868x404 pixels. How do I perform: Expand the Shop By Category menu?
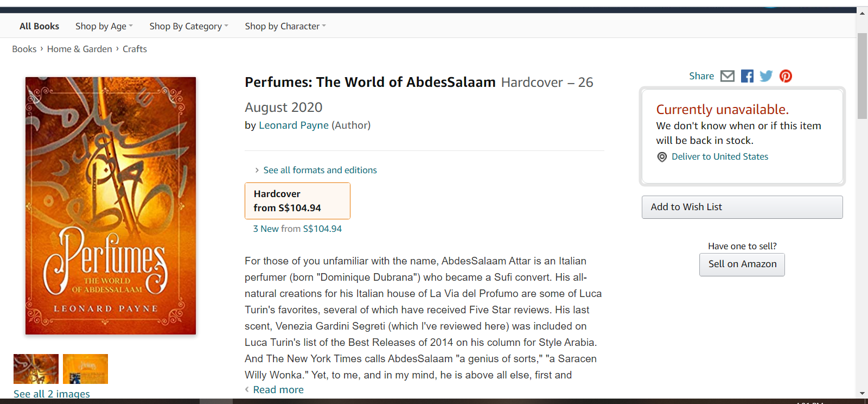189,26
